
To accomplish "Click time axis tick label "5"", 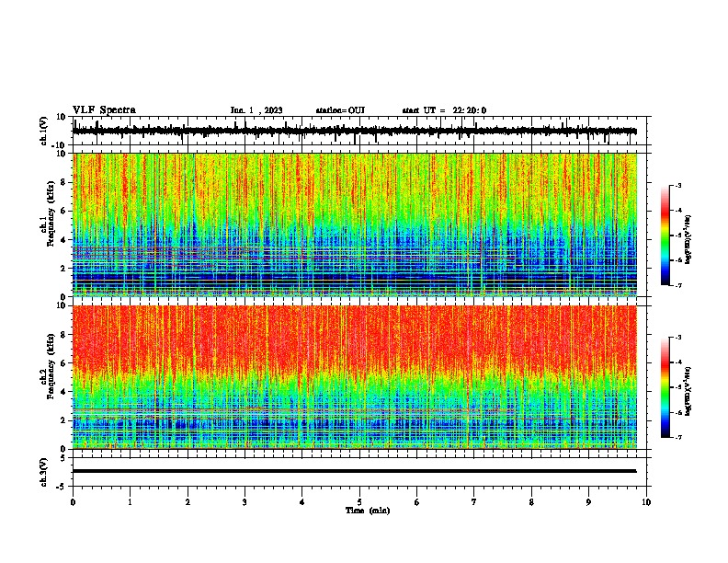I will point(359,502).
